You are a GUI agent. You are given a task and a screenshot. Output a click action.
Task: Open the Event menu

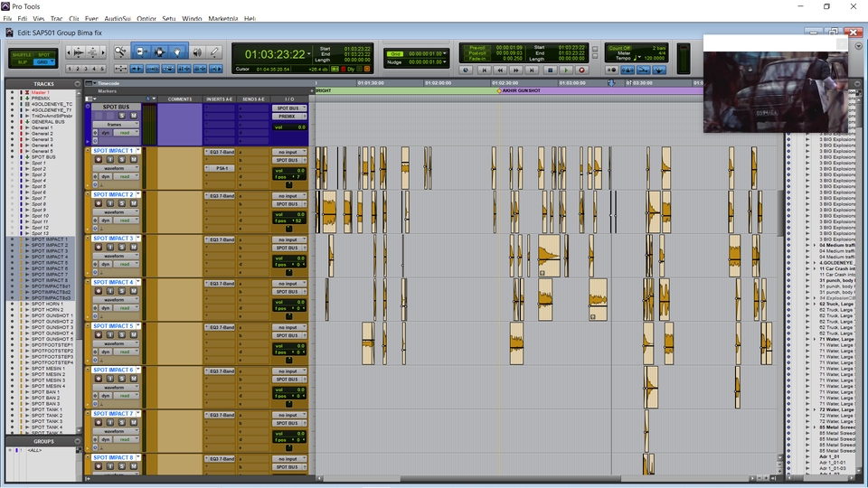[91, 19]
